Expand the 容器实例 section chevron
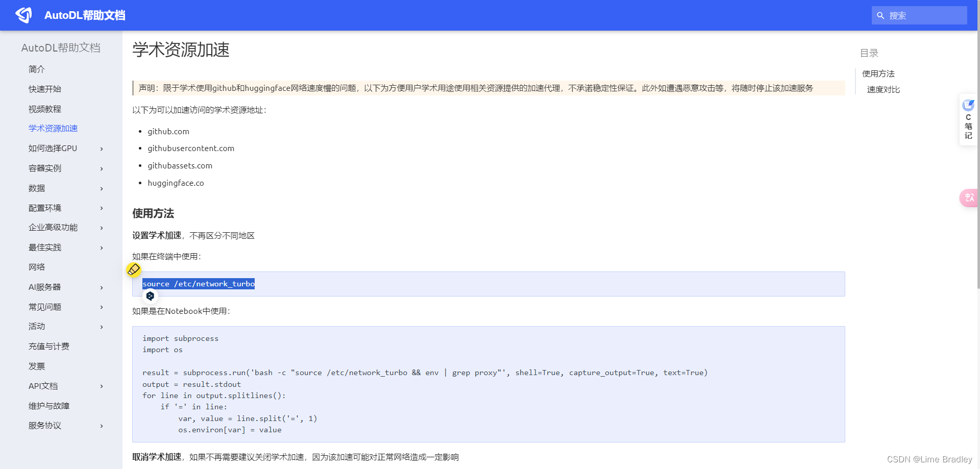 [102, 168]
